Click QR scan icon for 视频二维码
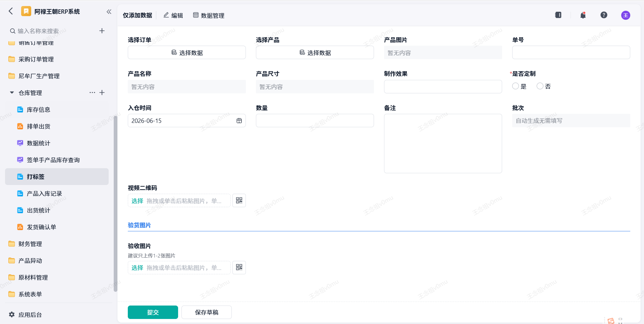 pyautogui.click(x=239, y=200)
